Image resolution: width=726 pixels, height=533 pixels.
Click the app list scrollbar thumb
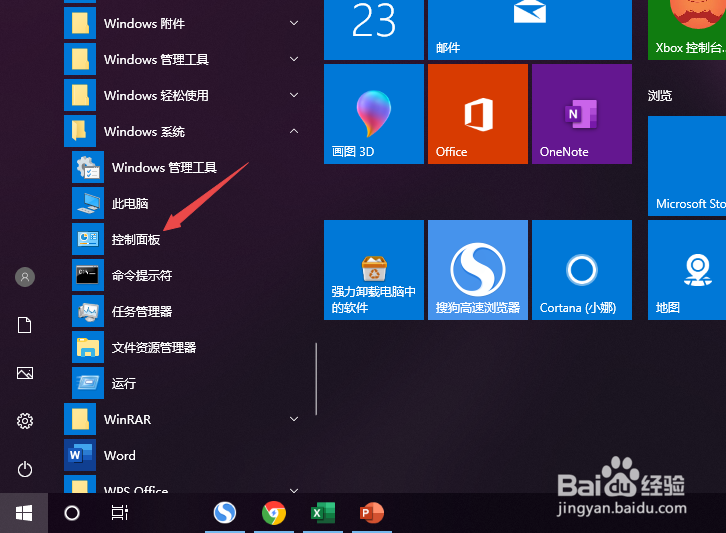[x=316, y=379]
